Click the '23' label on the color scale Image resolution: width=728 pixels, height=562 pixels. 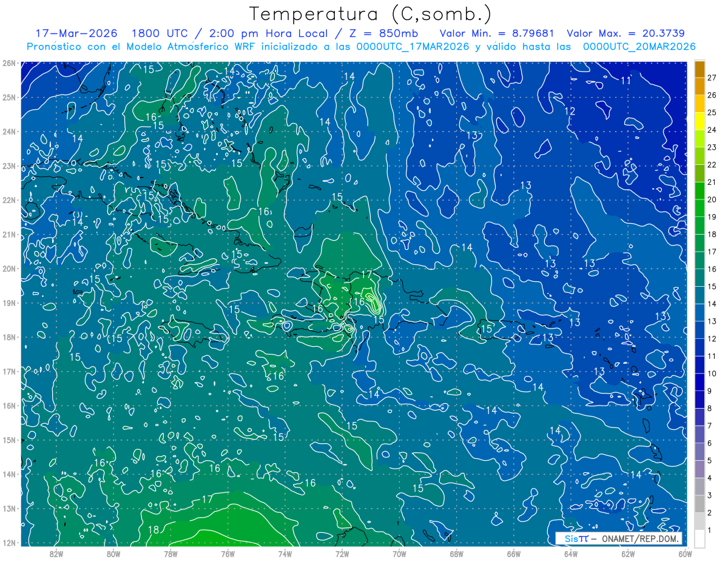(712, 147)
